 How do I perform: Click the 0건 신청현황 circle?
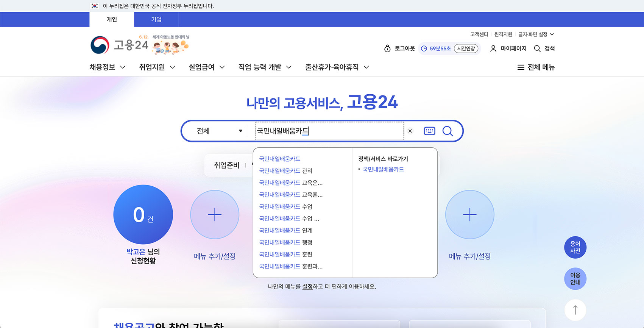(x=143, y=214)
